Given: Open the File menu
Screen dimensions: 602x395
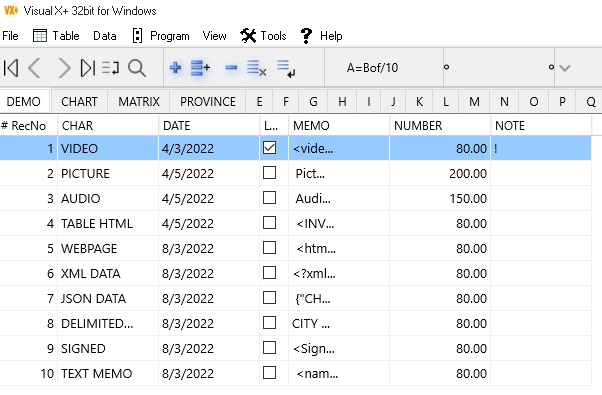Looking at the screenshot, I should click(x=10, y=36).
